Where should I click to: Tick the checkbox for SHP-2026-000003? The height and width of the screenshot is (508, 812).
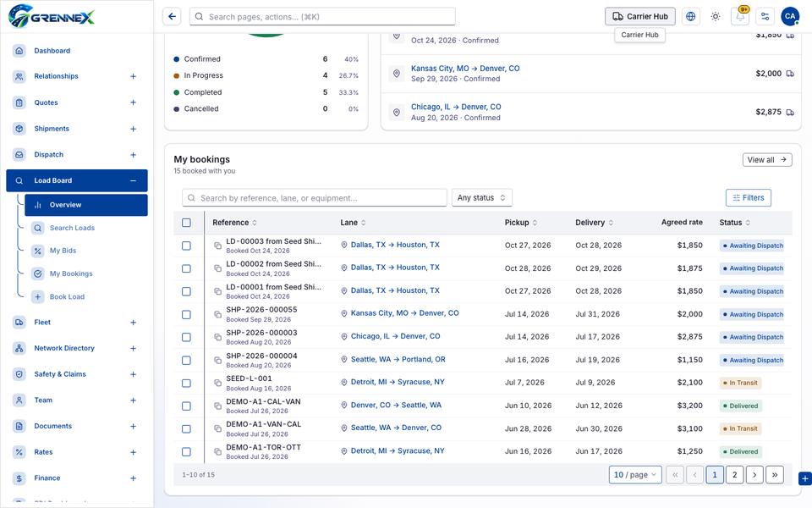coord(186,338)
